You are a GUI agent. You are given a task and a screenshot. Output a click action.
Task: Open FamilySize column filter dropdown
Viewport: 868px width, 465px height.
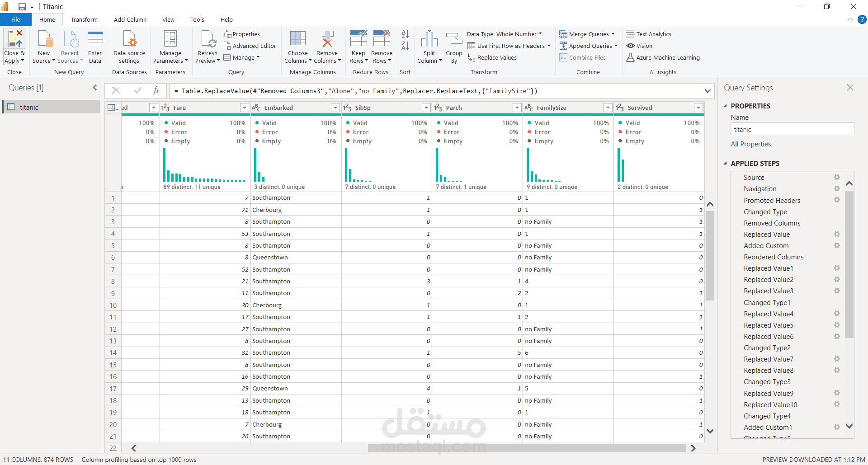point(608,108)
